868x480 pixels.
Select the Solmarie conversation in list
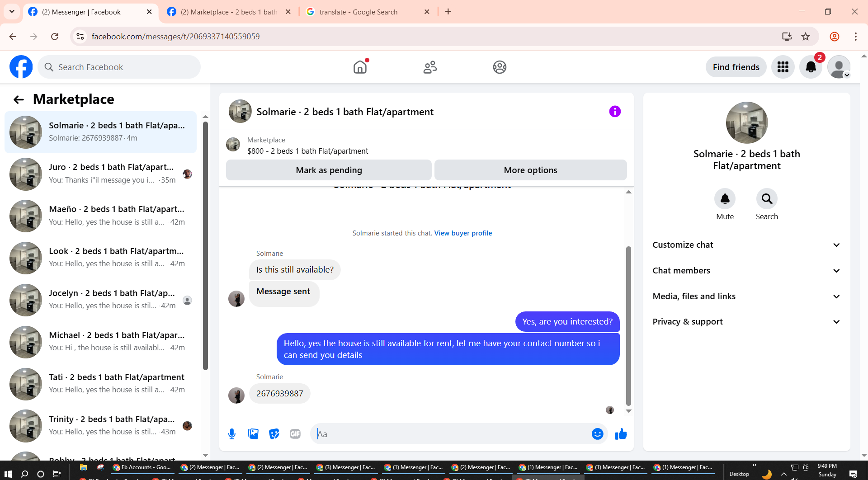pos(100,132)
